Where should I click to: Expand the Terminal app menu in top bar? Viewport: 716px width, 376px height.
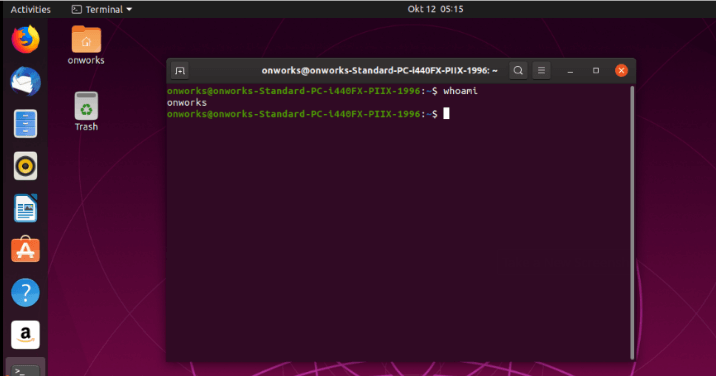point(102,9)
